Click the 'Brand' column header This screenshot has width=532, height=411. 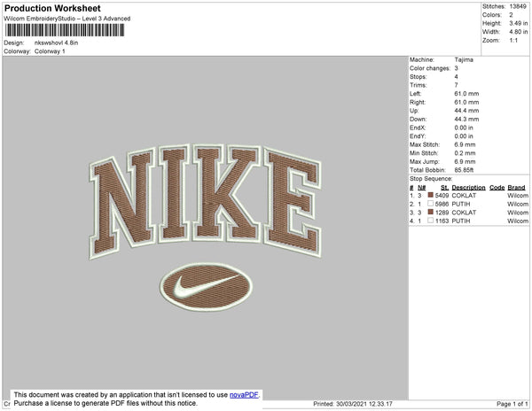pyautogui.click(x=516, y=188)
